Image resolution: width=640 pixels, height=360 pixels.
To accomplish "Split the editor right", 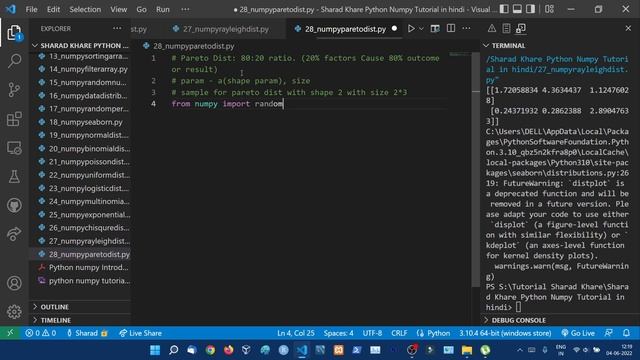I will (451, 29).
